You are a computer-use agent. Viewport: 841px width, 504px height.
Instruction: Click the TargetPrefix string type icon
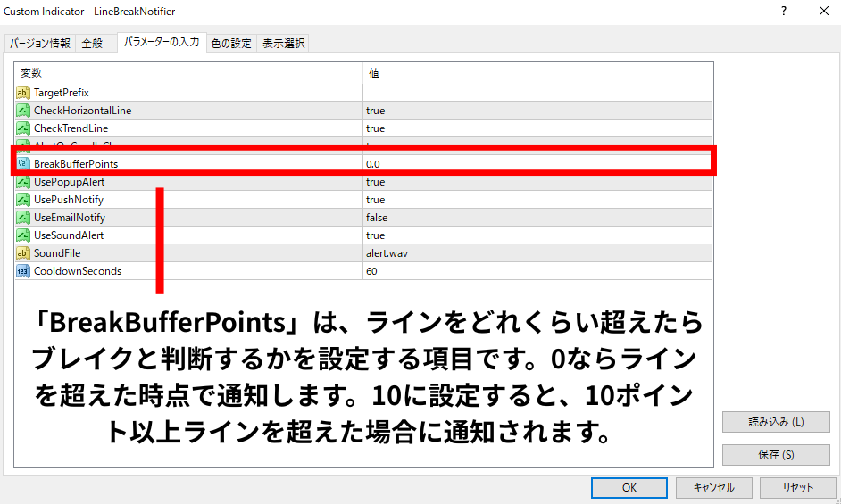[23, 93]
